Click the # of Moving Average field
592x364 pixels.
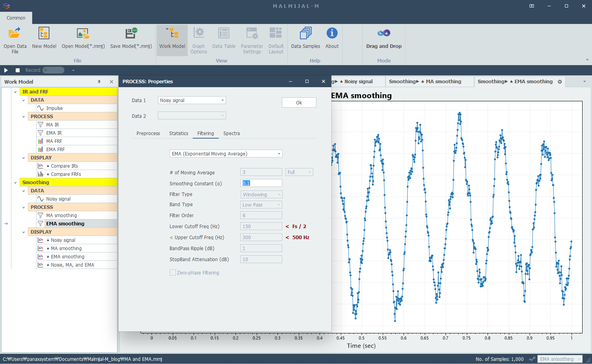261,172
